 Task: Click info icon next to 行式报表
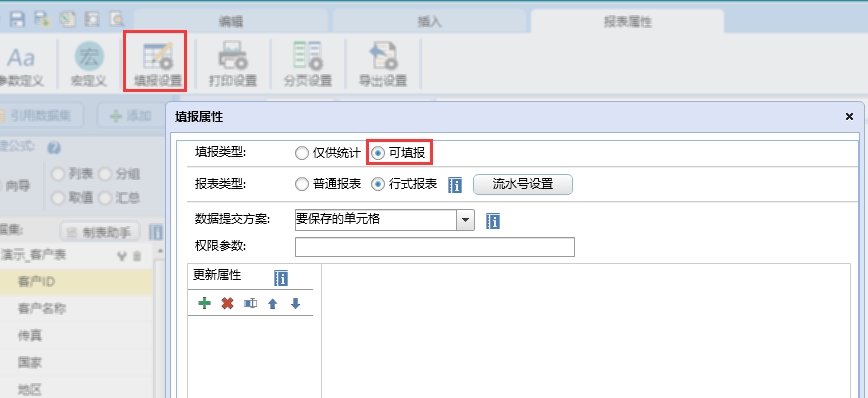point(454,185)
